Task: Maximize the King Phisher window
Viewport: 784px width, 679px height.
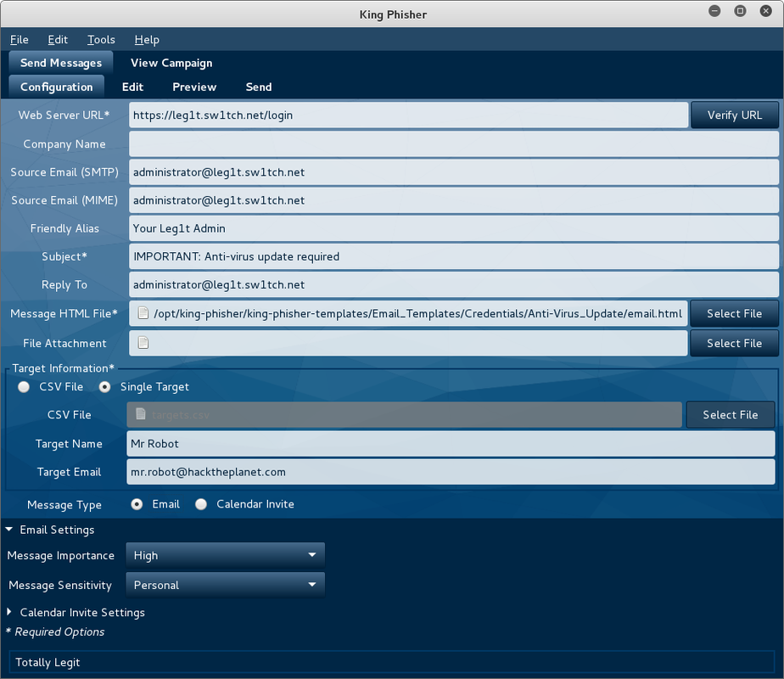Action: click(x=740, y=11)
